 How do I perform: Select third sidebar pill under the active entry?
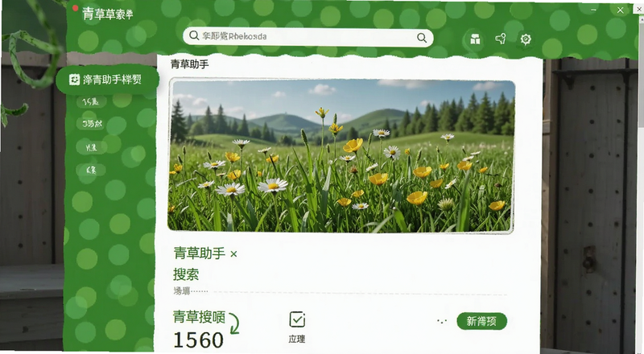click(x=91, y=147)
